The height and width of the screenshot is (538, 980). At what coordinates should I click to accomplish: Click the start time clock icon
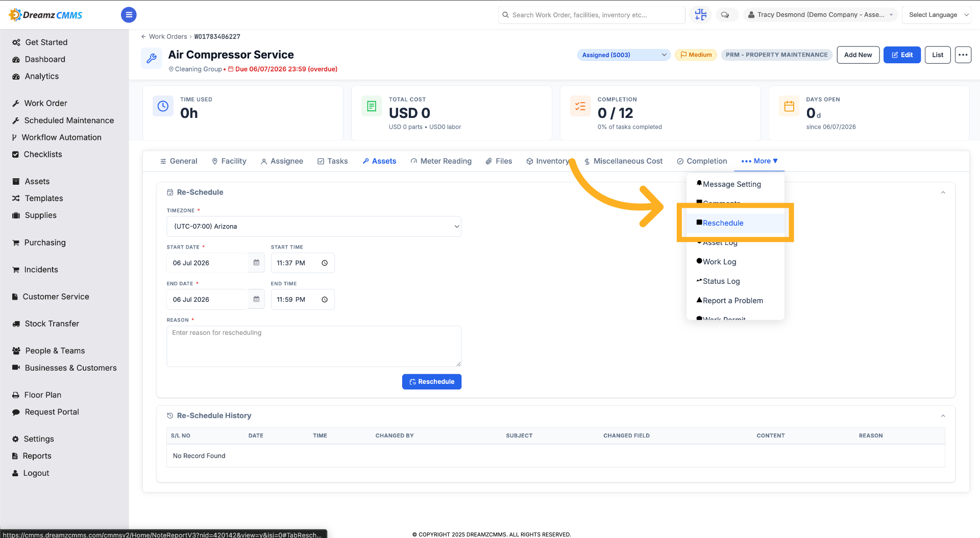pyautogui.click(x=325, y=263)
